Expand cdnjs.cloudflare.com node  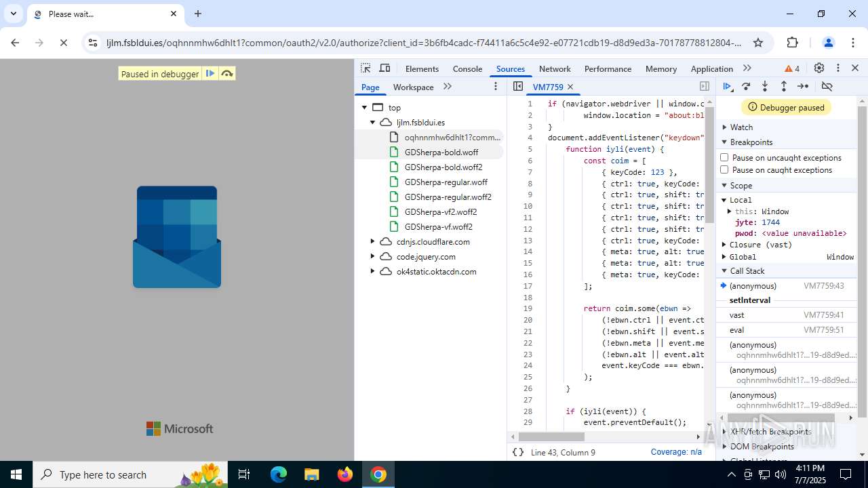(x=372, y=241)
